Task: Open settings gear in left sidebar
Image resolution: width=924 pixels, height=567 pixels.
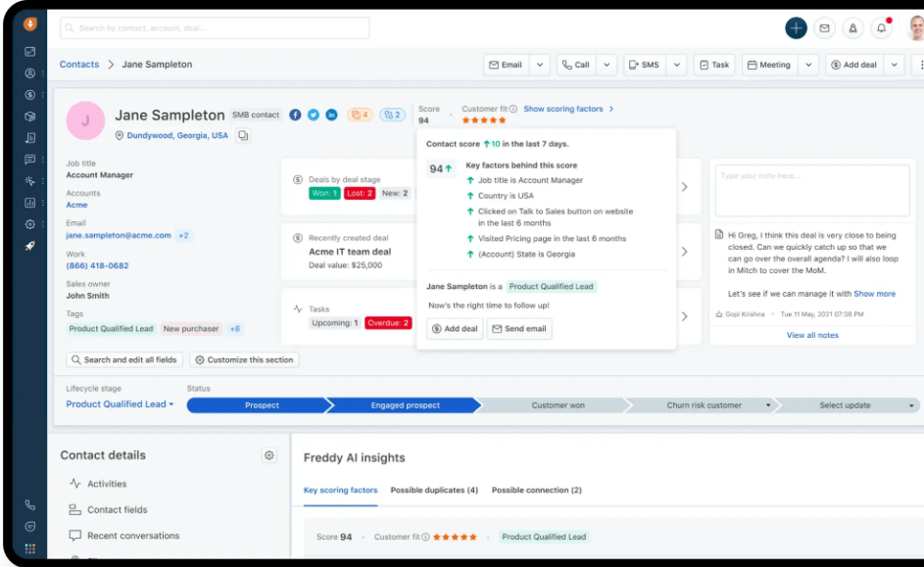Action: coord(30,224)
